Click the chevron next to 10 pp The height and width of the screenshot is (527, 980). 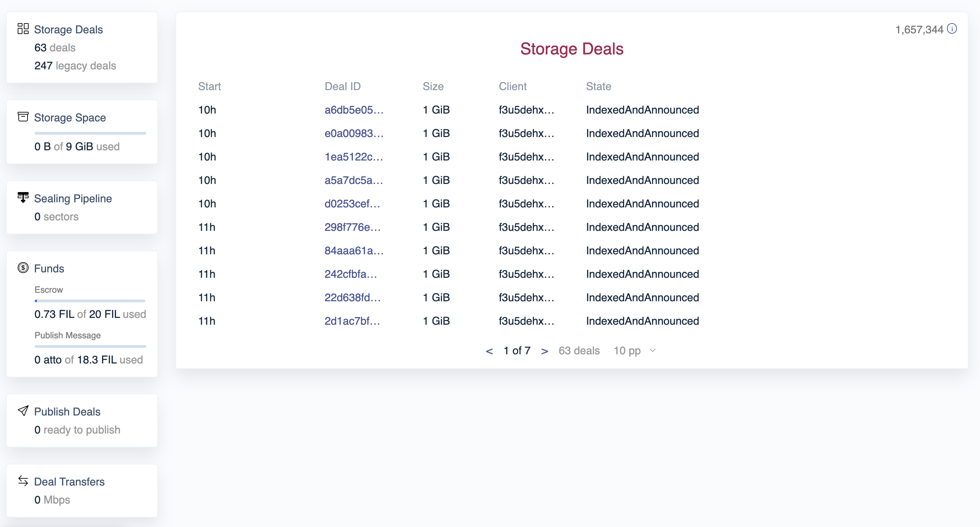pos(652,350)
